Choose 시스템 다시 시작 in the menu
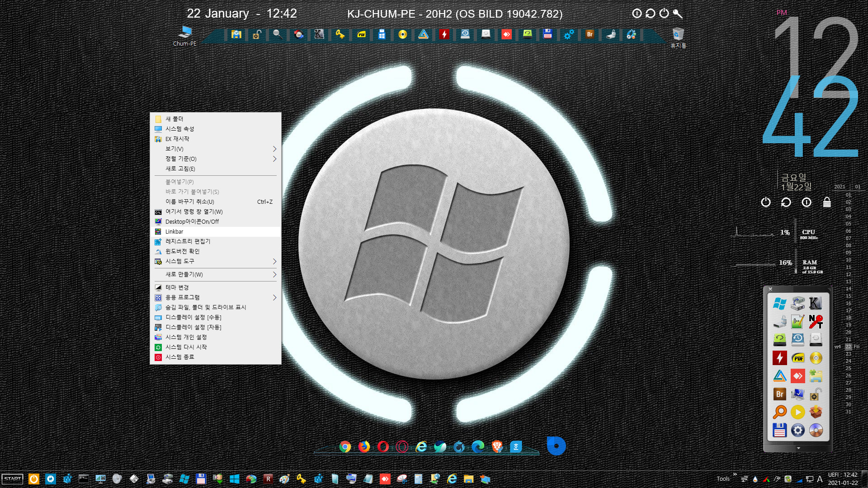 click(x=215, y=347)
